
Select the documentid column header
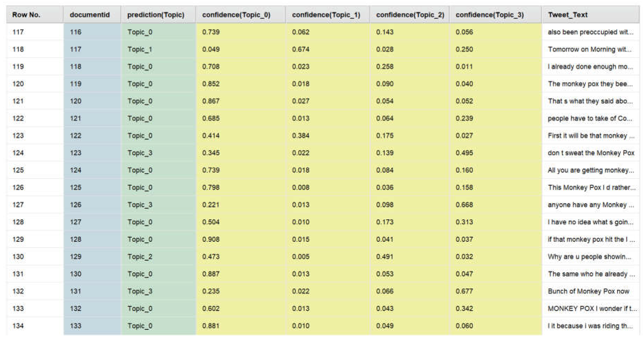90,15
